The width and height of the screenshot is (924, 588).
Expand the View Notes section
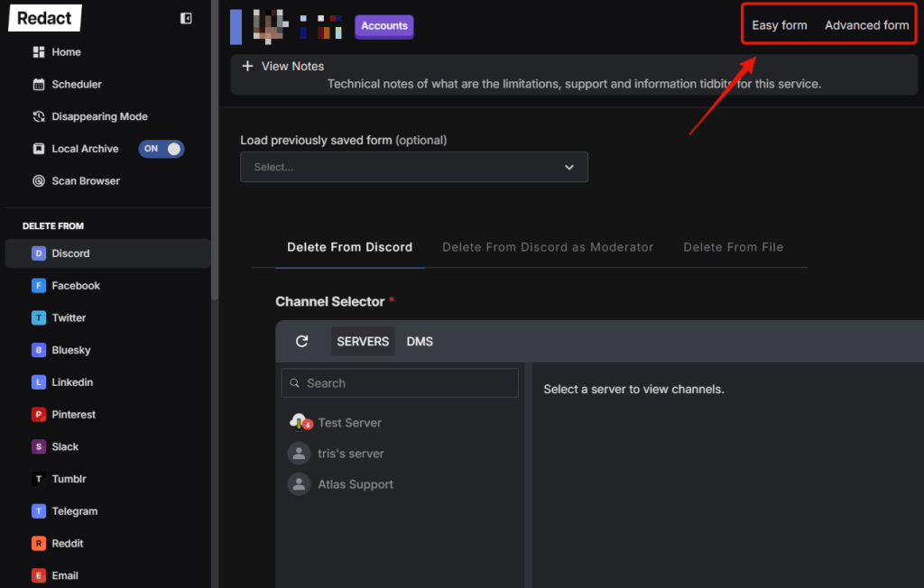coord(247,66)
